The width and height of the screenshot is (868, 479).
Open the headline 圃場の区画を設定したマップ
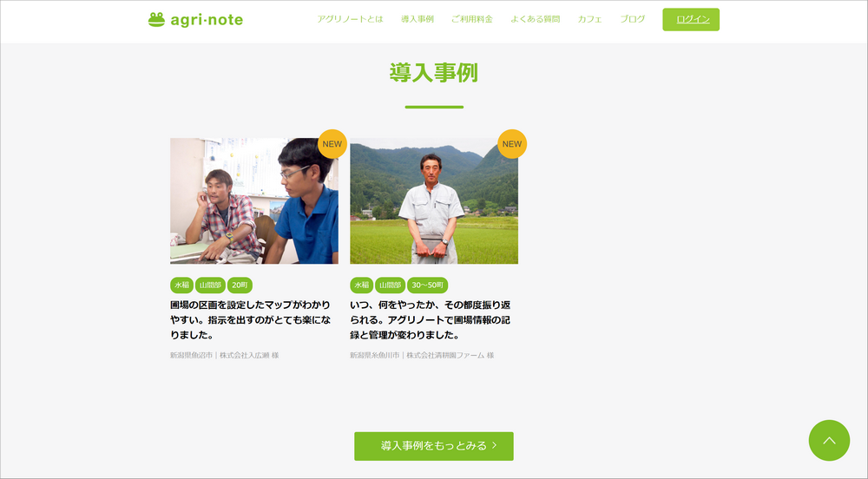(250, 319)
